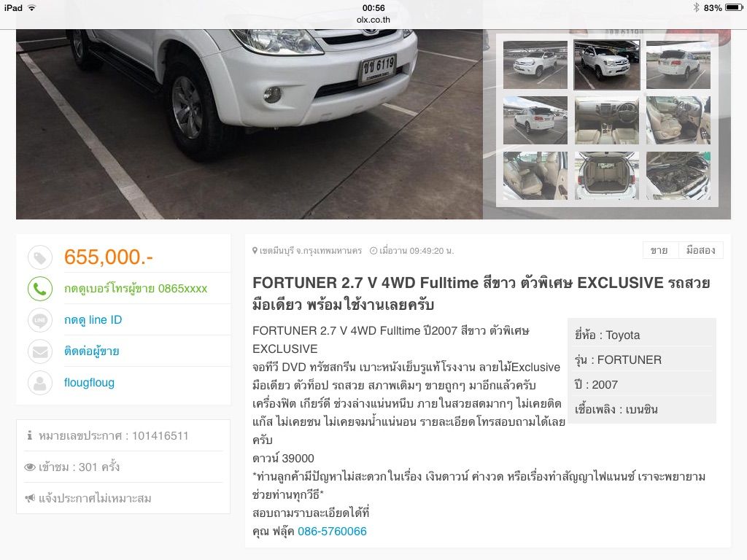Select the มือสอง tag button

[x=701, y=251]
